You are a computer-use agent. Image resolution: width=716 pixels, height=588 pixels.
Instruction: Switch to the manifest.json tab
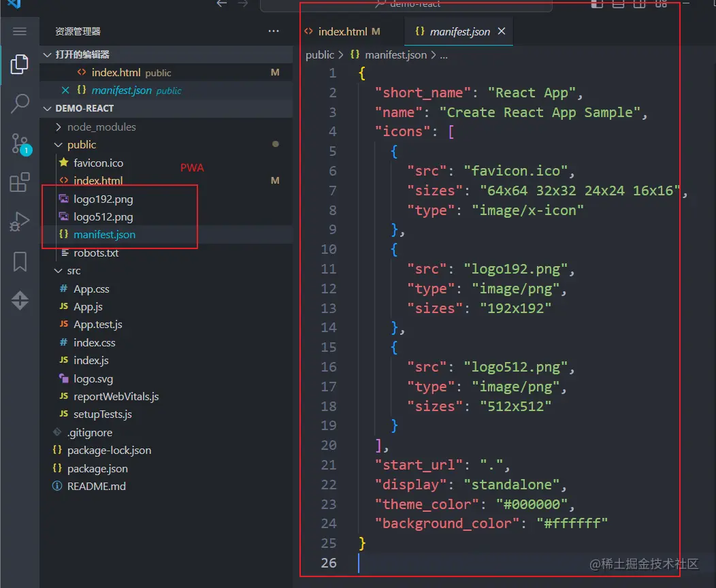click(459, 31)
